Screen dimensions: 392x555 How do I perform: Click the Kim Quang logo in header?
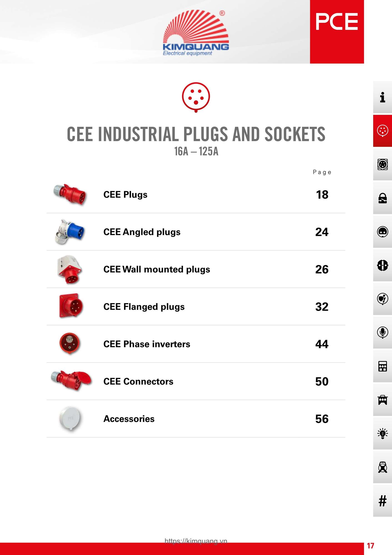(196, 33)
